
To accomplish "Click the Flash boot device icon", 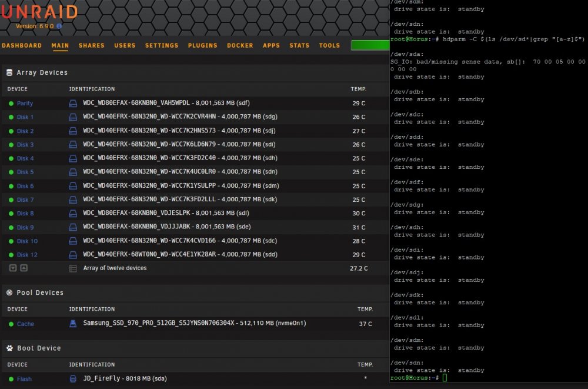I will [x=73, y=378].
